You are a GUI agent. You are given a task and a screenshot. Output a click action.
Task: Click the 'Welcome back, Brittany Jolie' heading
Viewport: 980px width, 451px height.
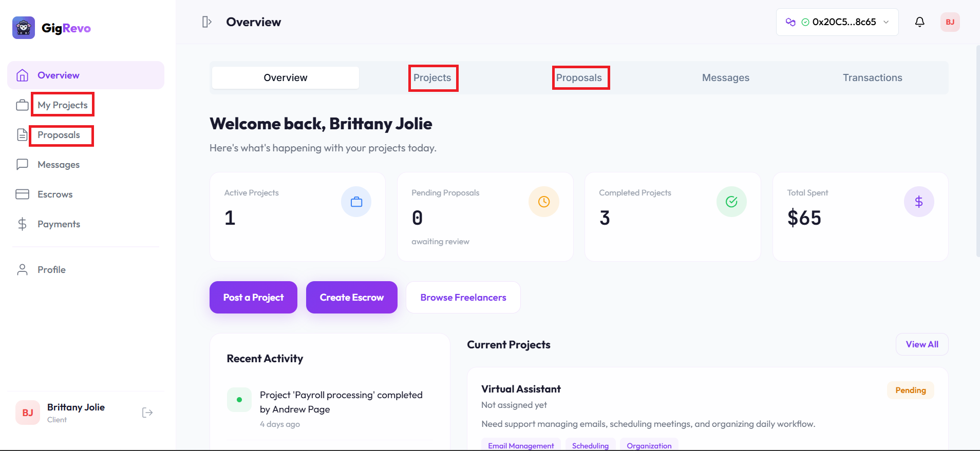[x=321, y=124]
